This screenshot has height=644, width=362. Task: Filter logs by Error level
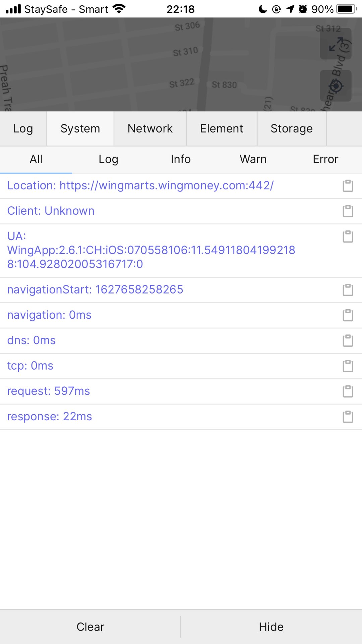[326, 159]
